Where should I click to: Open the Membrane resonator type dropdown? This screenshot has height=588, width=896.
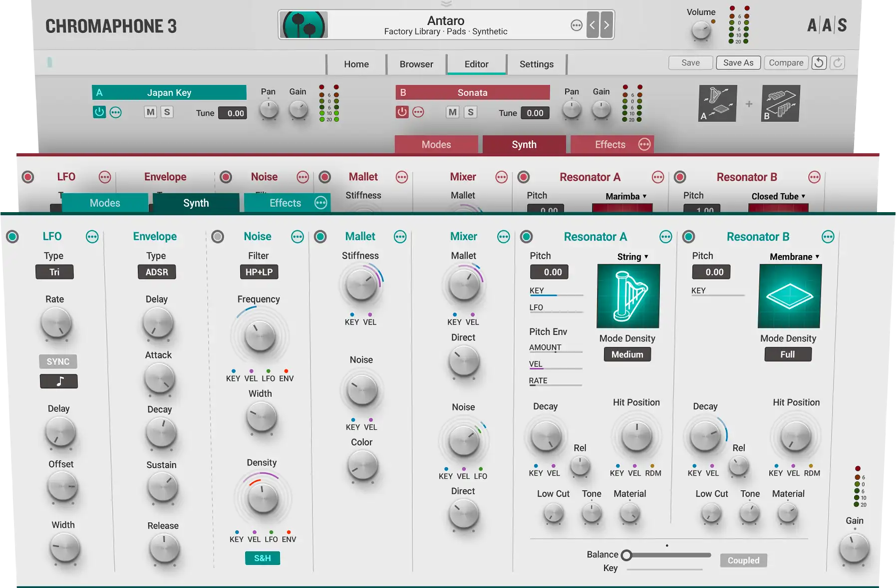pos(794,257)
